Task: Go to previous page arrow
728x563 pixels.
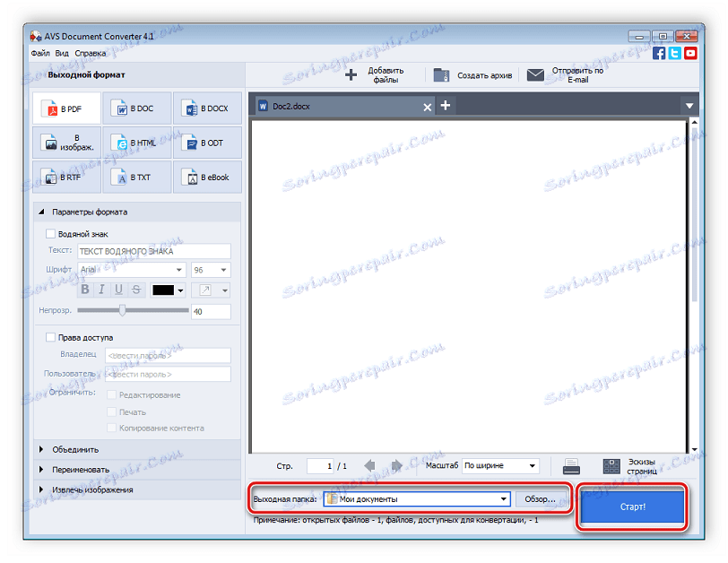Action: click(370, 465)
